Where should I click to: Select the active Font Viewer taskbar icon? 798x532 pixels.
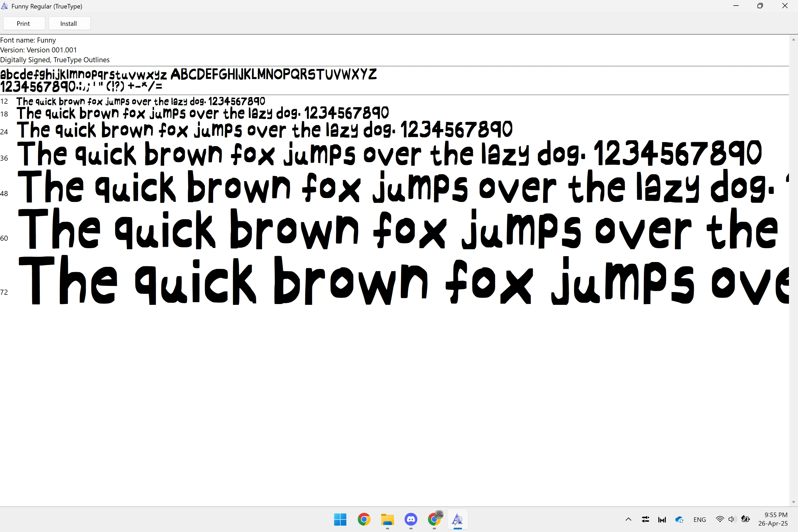(458, 519)
